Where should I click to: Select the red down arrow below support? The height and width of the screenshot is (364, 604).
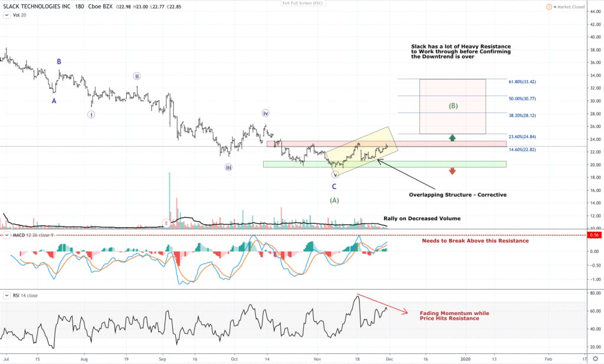coord(452,171)
